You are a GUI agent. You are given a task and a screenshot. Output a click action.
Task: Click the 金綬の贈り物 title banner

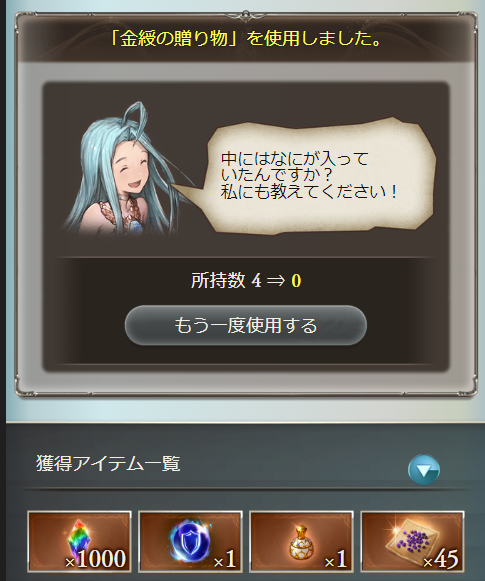pos(246,39)
